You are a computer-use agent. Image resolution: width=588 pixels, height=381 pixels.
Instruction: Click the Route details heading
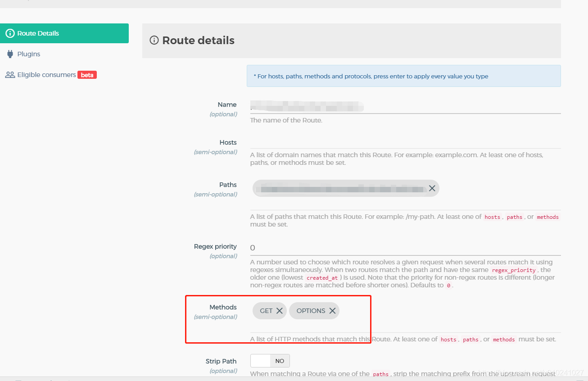point(199,41)
